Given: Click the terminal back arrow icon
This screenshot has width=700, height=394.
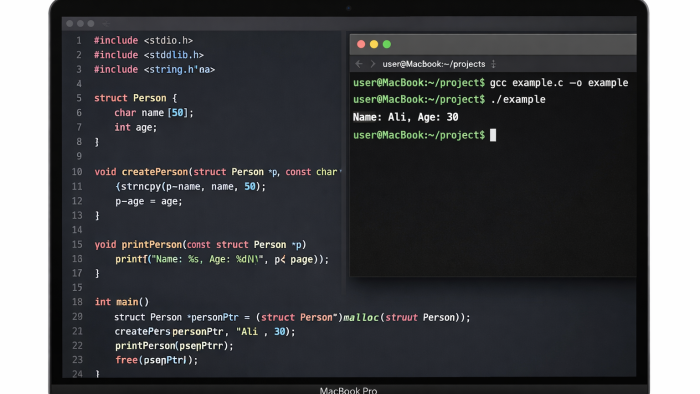Looking at the screenshot, I should (x=359, y=64).
